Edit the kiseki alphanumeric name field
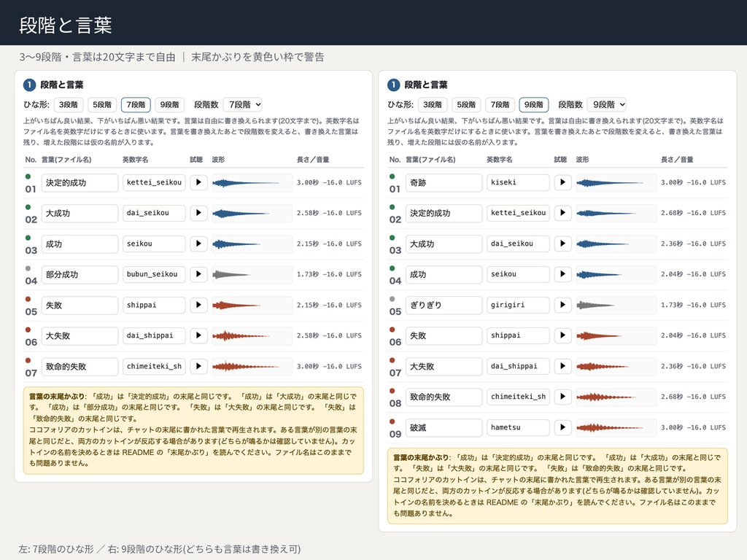Screen dimensions: 747x560 click(518, 182)
